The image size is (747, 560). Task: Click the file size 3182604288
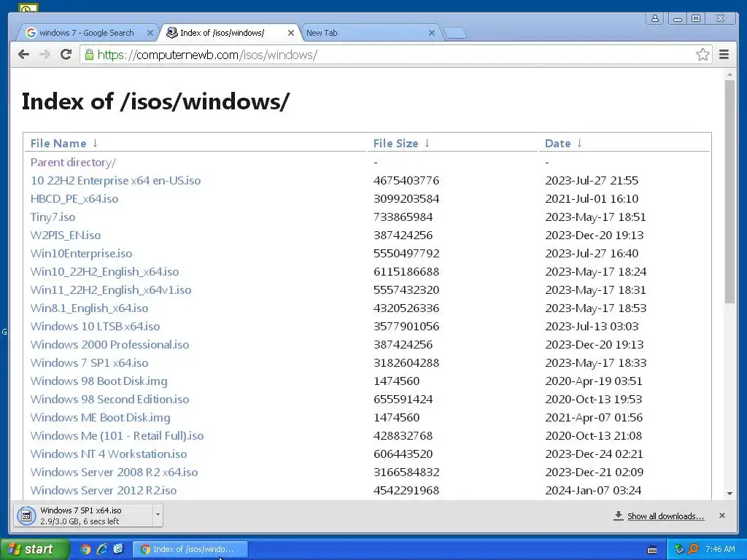pyautogui.click(x=406, y=363)
